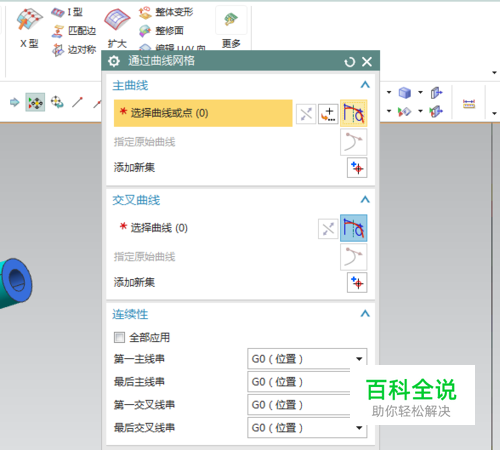Open the 最后交叉线串 continuity dropdown

[x=307, y=427]
